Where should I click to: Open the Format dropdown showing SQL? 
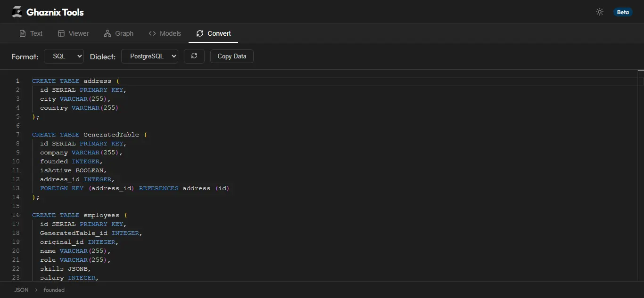tap(64, 56)
